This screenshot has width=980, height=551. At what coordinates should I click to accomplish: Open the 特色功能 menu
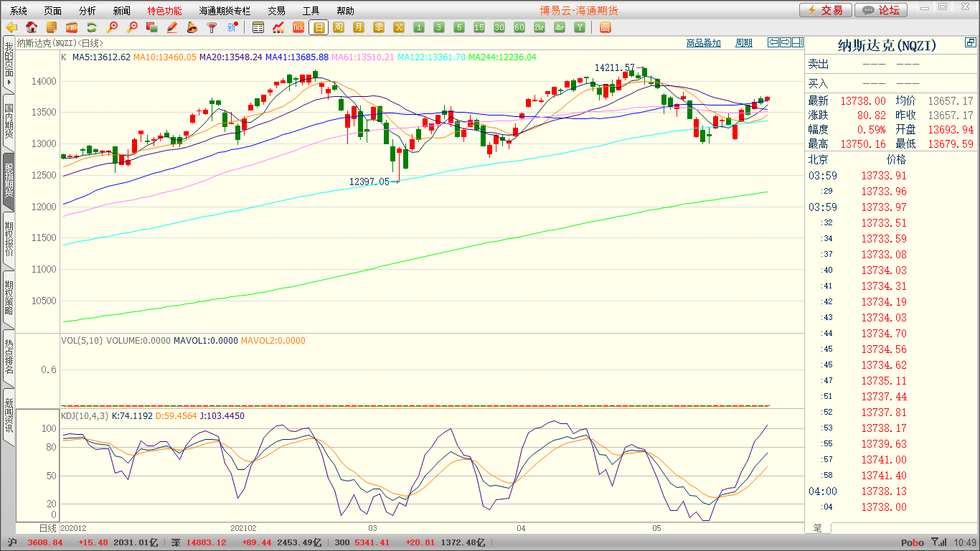click(x=164, y=11)
